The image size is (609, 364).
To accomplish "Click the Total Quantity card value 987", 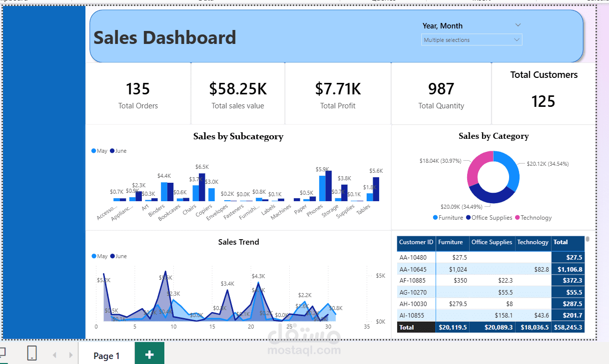I will 441,89.
